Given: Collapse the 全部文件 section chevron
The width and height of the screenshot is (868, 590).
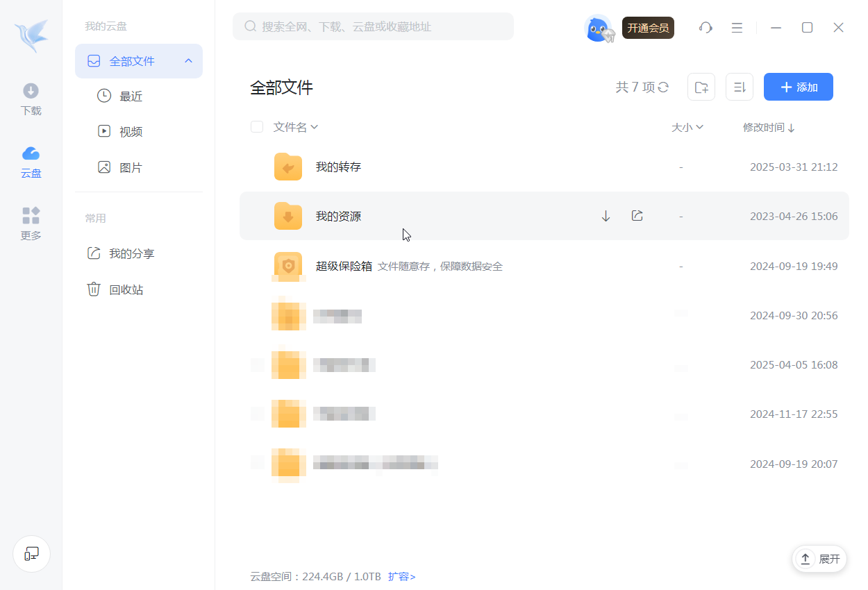Looking at the screenshot, I should [187, 61].
